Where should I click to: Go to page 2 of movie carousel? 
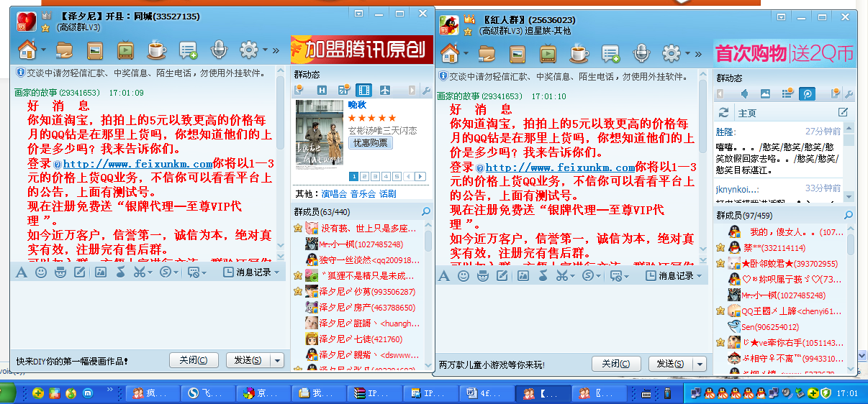tap(364, 176)
